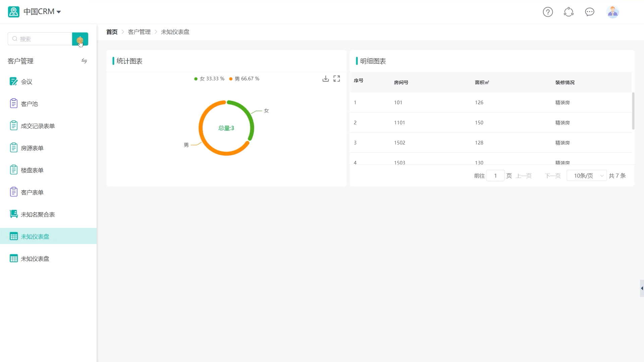Open 楼盘表单 in the sidebar
The width and height of the screenshot is (644, 362).
pos(48,170)
